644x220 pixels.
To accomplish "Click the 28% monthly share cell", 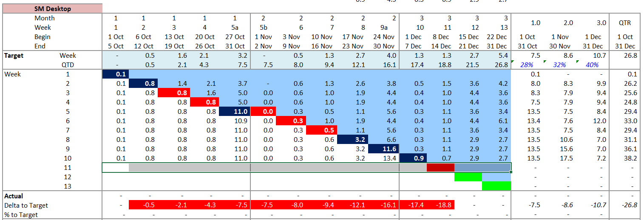I will coord(527,65).
